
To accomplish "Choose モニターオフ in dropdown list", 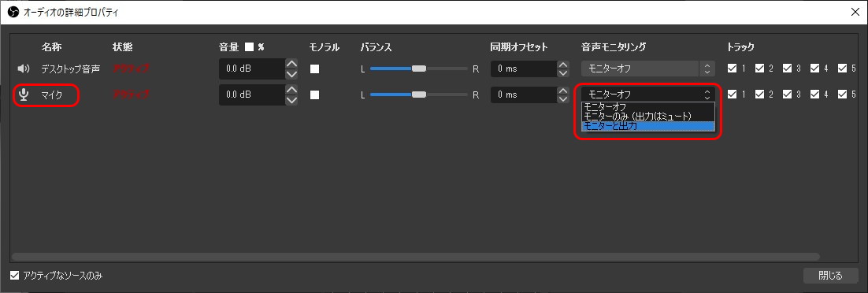I will coord(648,107).
